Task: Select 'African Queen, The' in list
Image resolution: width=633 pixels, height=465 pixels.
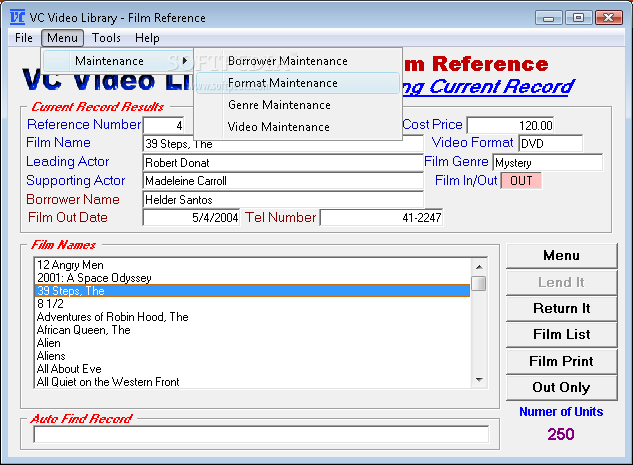Action: click(x=252, y=330)
